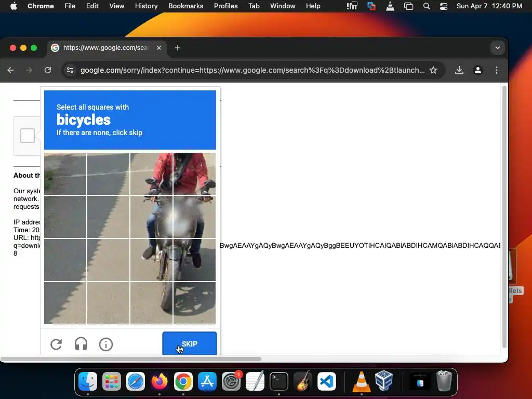532x399 pixels.
Task: Select the google.com search tab
Action: tap(107, 48)
